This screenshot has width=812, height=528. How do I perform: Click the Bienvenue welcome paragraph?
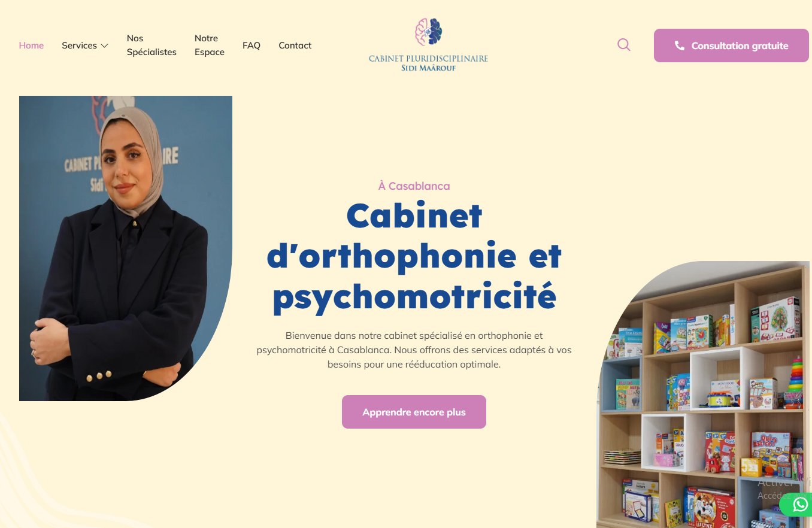pos(414,350)
